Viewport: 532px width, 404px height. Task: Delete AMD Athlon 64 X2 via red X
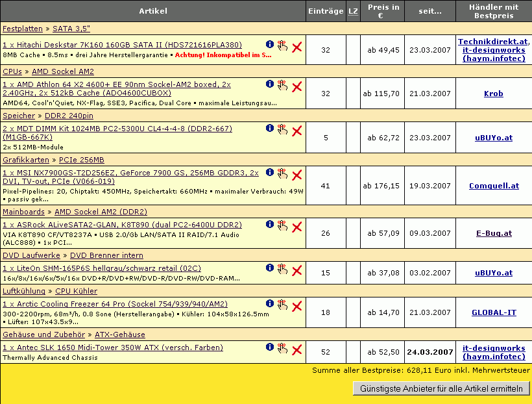(x=297, y=86)
